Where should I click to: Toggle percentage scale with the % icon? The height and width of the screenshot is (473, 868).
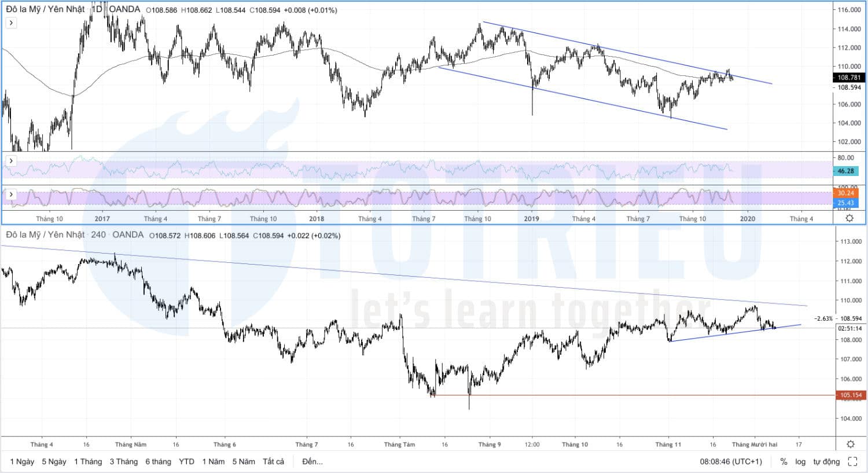click(784, 461)
